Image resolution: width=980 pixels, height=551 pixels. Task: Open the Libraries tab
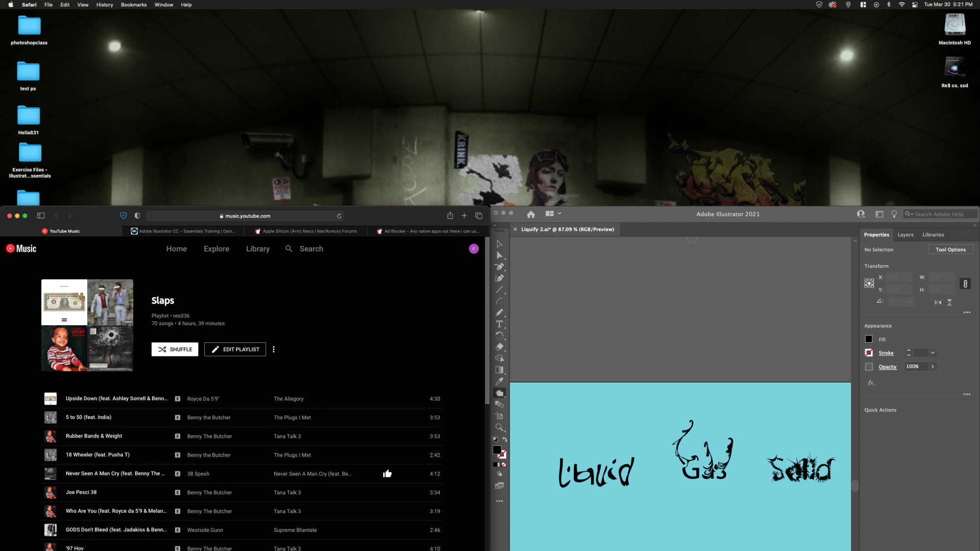point(933,235)
